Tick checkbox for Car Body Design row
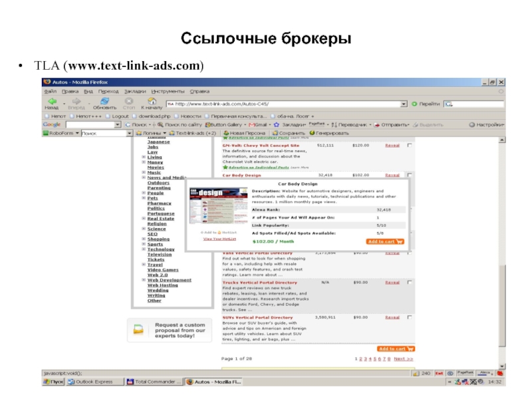 (410, 175)
